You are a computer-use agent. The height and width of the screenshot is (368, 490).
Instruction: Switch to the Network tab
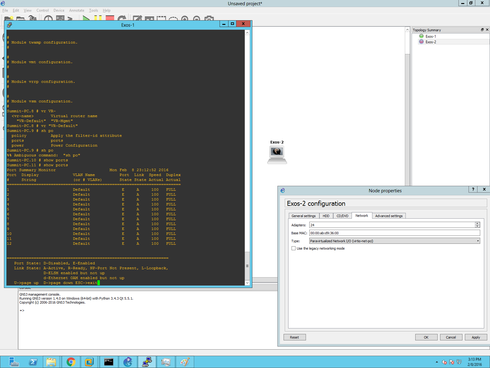coord(362,216)
